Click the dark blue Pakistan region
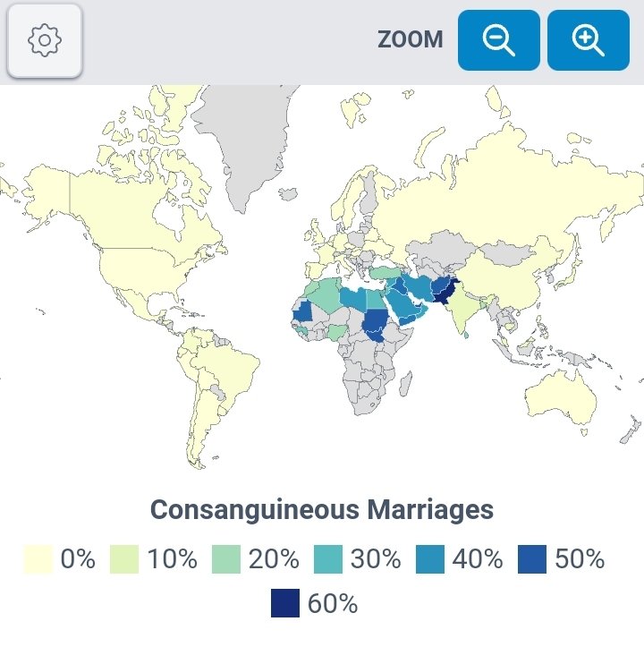Image resolution: width=644 pixels, height=647 pixels. point(445,292)
